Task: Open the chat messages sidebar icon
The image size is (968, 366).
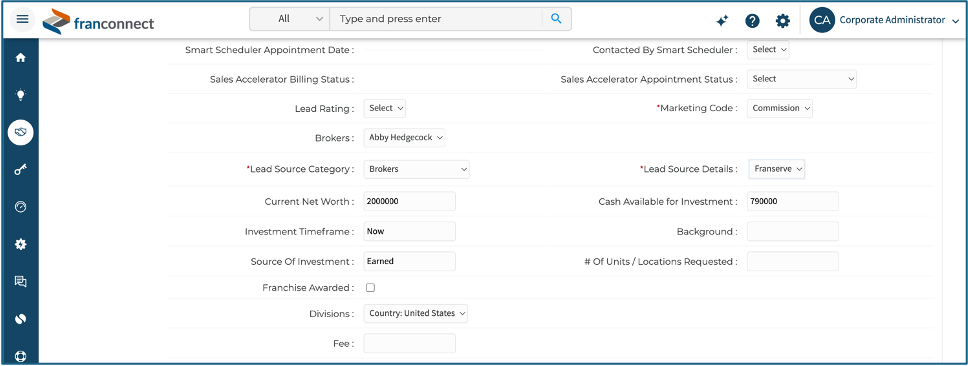Action: pyautogui.click(x=20, y=281)
